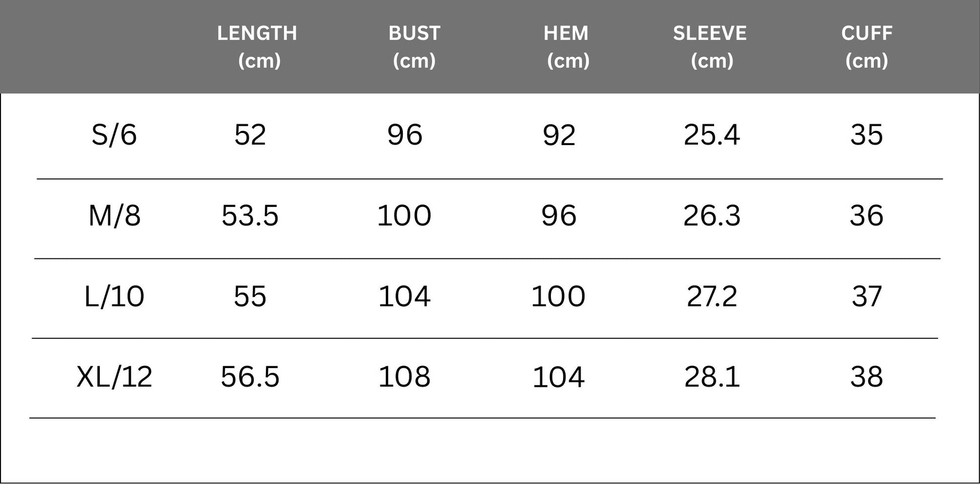Click the XL/12 size label
Screen dimensions: 980x484
pyautogui.click(x=114, y=377)
